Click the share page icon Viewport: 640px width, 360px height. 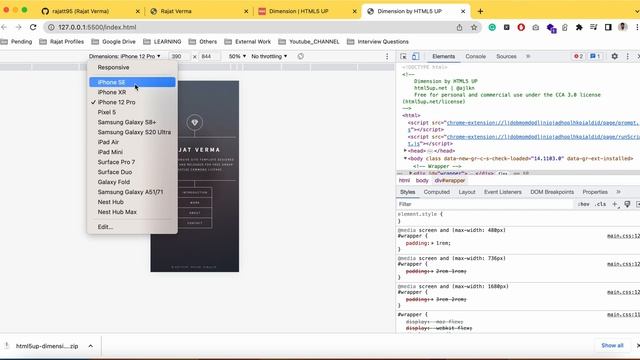click(x=459, y=27)
